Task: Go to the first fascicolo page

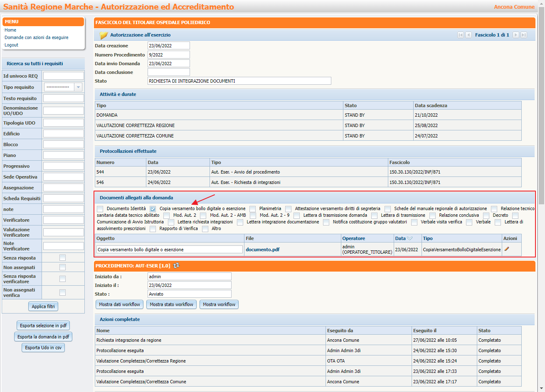Action: point(460,35)
